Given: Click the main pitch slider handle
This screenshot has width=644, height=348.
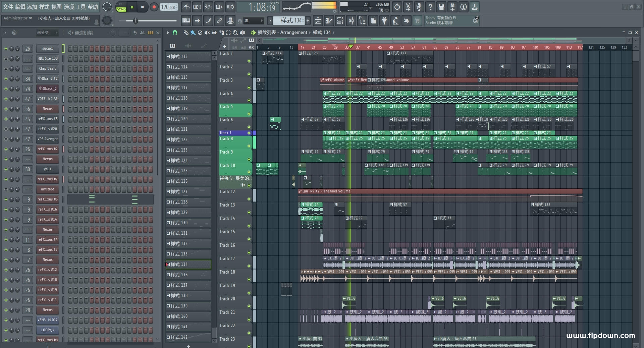Looking at the screenshot, I should (x=136, y=21).
